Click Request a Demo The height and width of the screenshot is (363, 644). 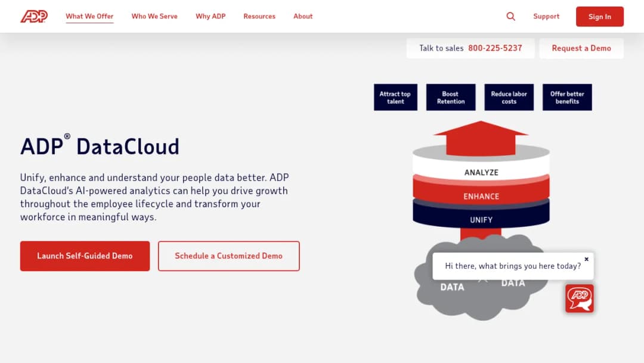pos(581,48)
